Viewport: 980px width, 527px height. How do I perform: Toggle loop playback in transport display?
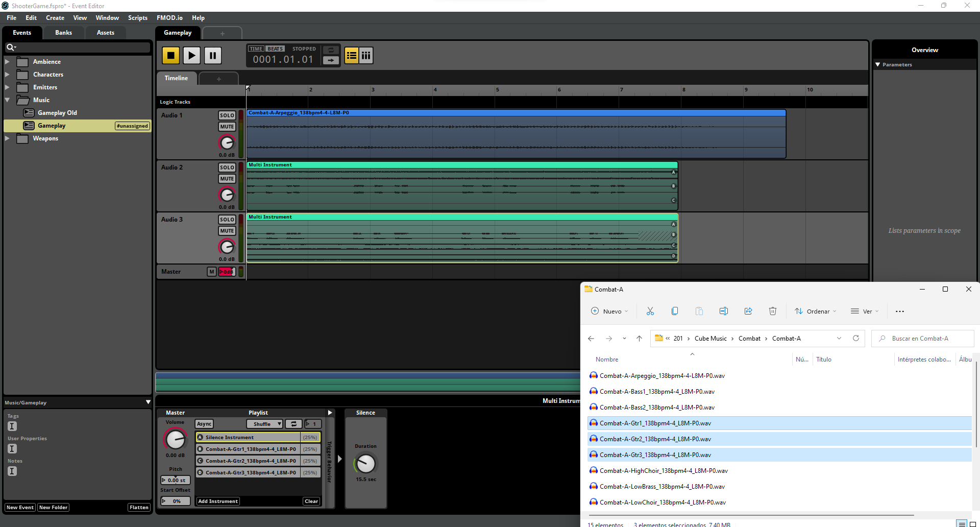(x=331, y=50)
